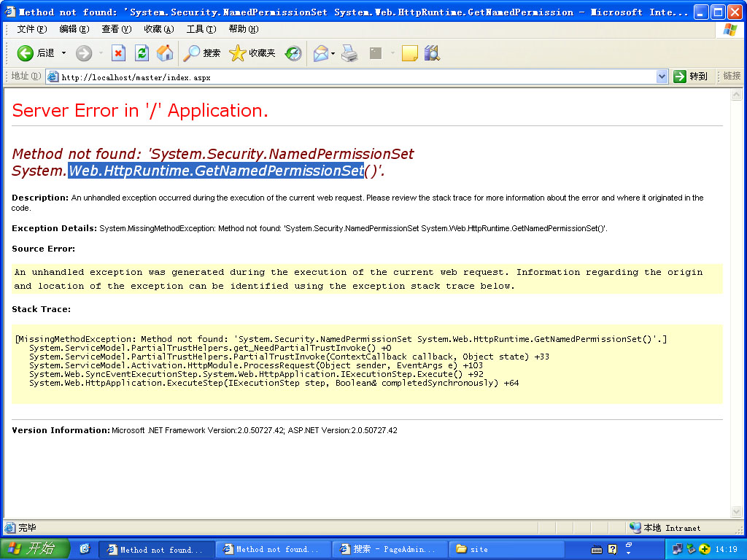
Task: Click the Print printer icon
Action: pyautogui.click(x=350, y=53)
